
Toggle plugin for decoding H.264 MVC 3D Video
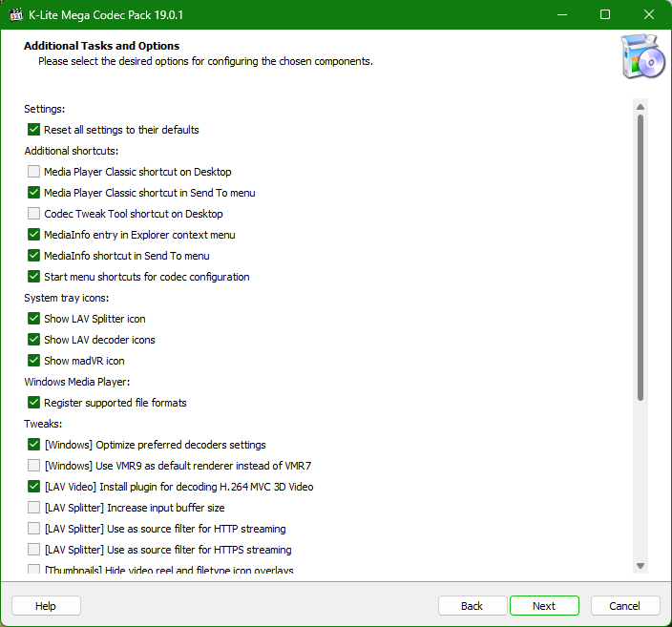coord(33,487)
